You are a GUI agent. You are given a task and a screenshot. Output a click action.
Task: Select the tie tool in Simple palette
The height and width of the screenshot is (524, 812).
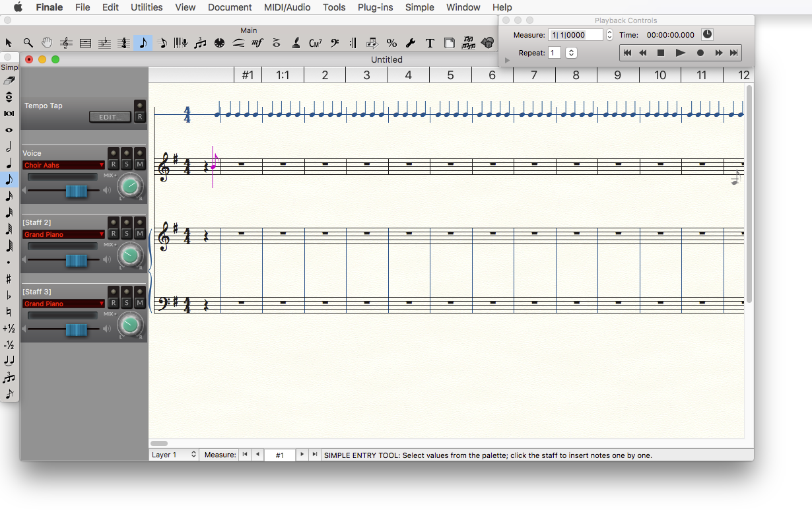[9, 361]
